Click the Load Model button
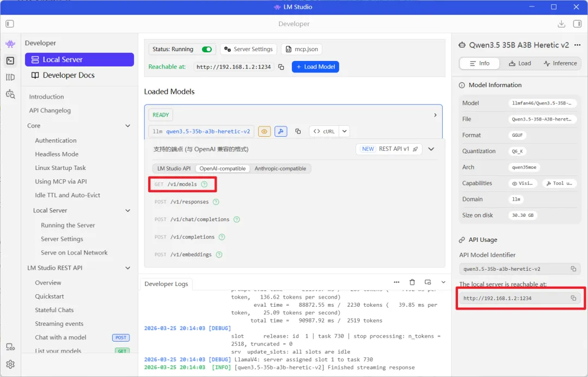This screenshot has height=377, width=588. (315, 67)
